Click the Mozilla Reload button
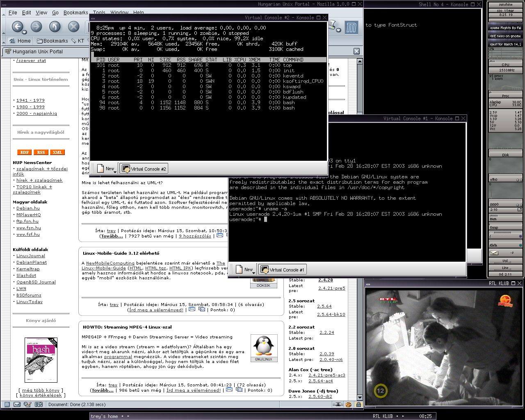The height and width of the screenshot is (420, 525). tap(55, 27)
